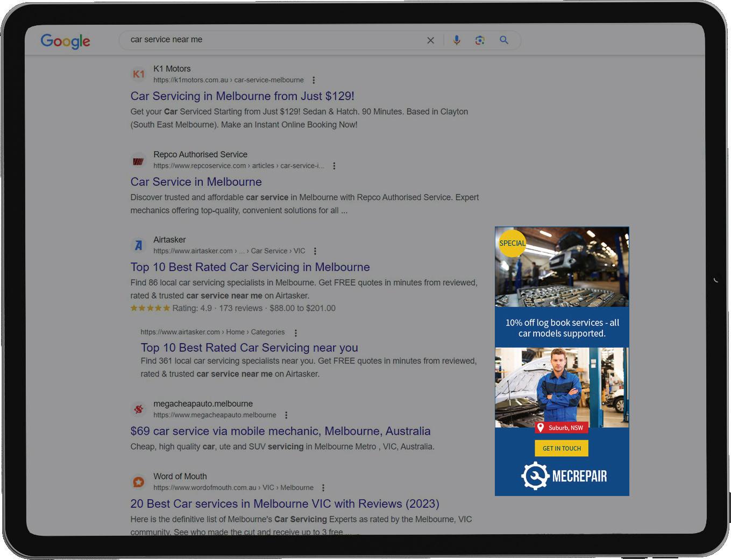Click the mechanic photo in the ad

(x=562, y=387)
